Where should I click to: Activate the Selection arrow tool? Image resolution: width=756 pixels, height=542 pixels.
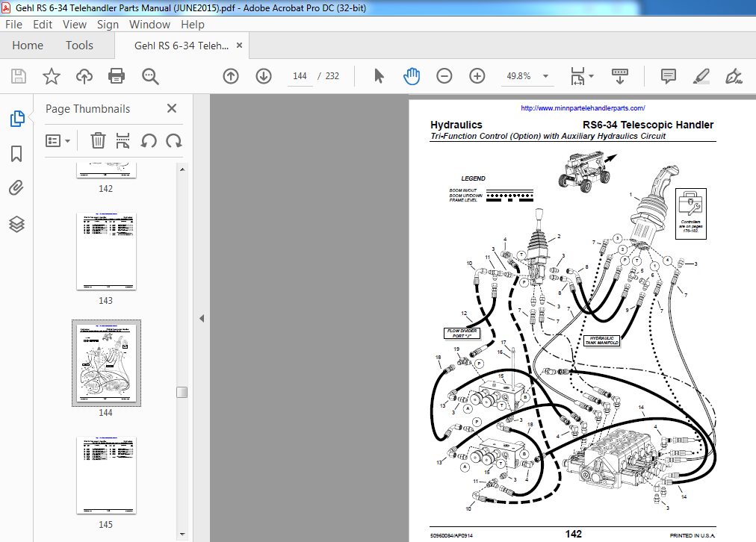click(379, 76)
